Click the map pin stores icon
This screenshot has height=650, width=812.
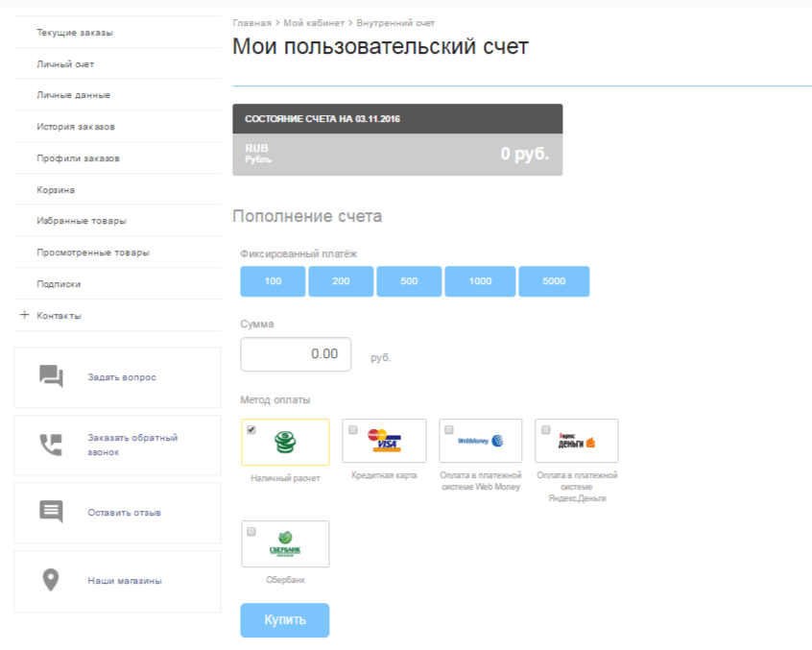51,580
